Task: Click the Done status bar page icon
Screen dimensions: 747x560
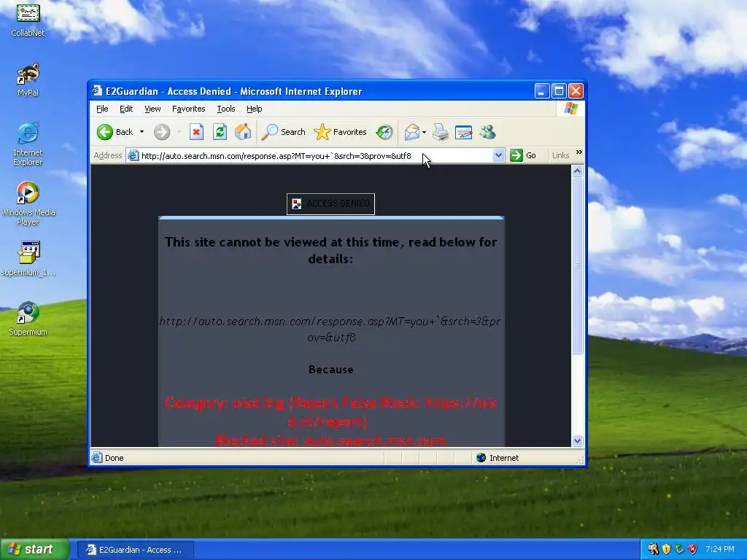Action: (97, 458)
